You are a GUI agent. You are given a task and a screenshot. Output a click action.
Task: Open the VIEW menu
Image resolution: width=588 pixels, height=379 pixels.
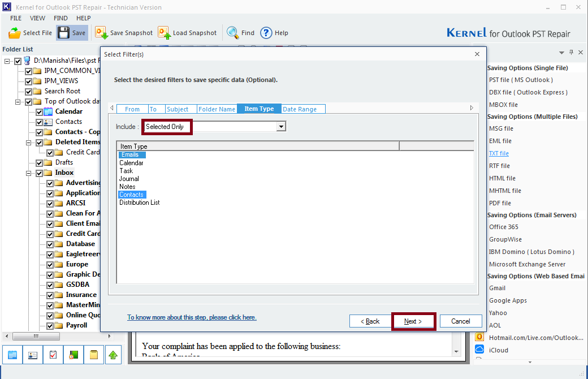coord(37,18)
